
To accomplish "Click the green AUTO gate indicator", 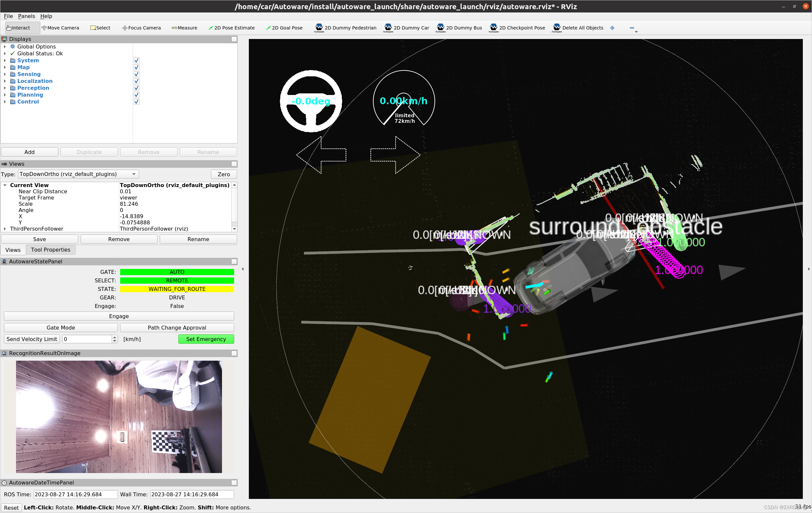I will [177, 272].
